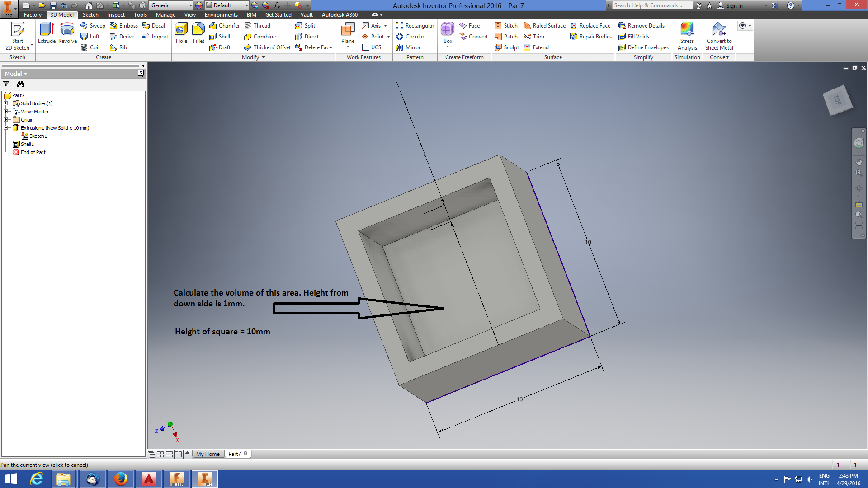Collapse the Extrusion1 tree node

click(6, 128)
